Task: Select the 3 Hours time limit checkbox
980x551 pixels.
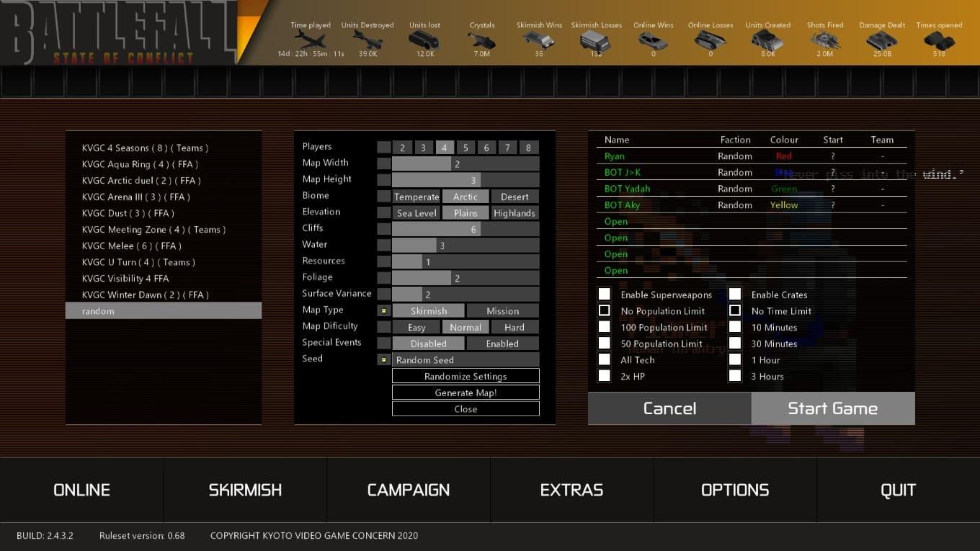Action: coord(735,376)
